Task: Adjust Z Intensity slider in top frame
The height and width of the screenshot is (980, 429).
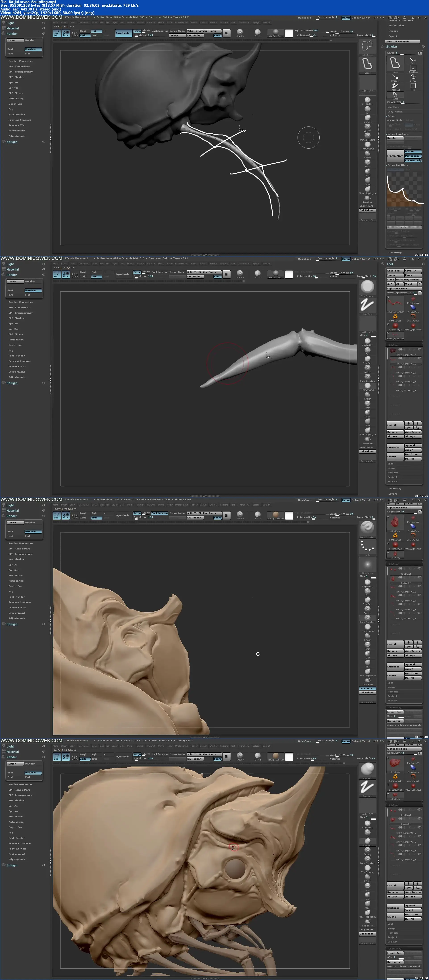Action: (311, 35)
